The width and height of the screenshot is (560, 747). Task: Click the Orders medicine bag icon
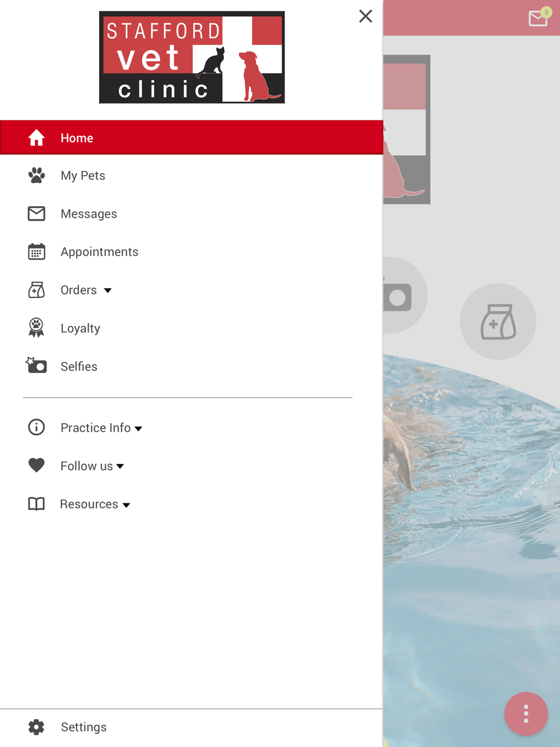(x=36, y=290)
